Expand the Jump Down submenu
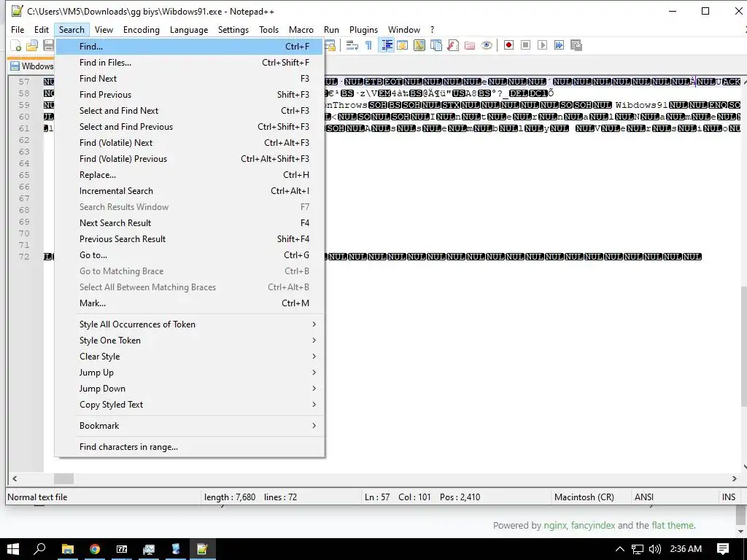Screen dimensions: 747x560 pos(190,389)
